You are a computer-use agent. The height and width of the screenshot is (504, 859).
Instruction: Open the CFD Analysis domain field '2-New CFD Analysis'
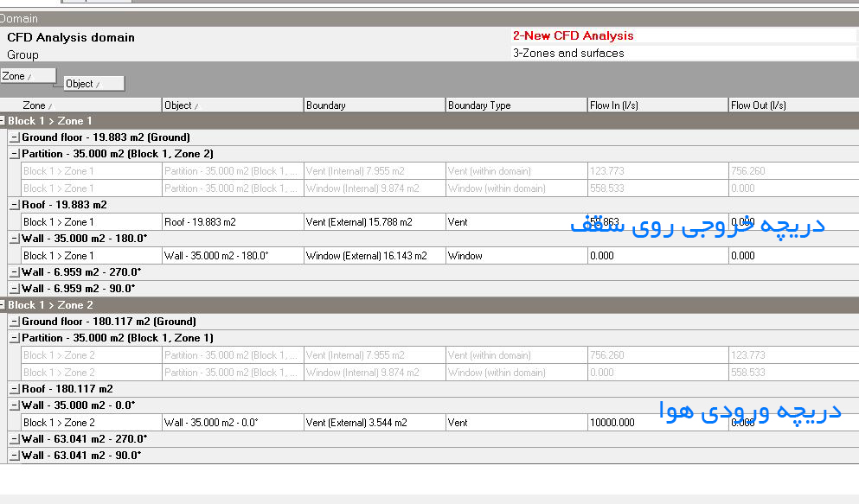coord(683,36)
